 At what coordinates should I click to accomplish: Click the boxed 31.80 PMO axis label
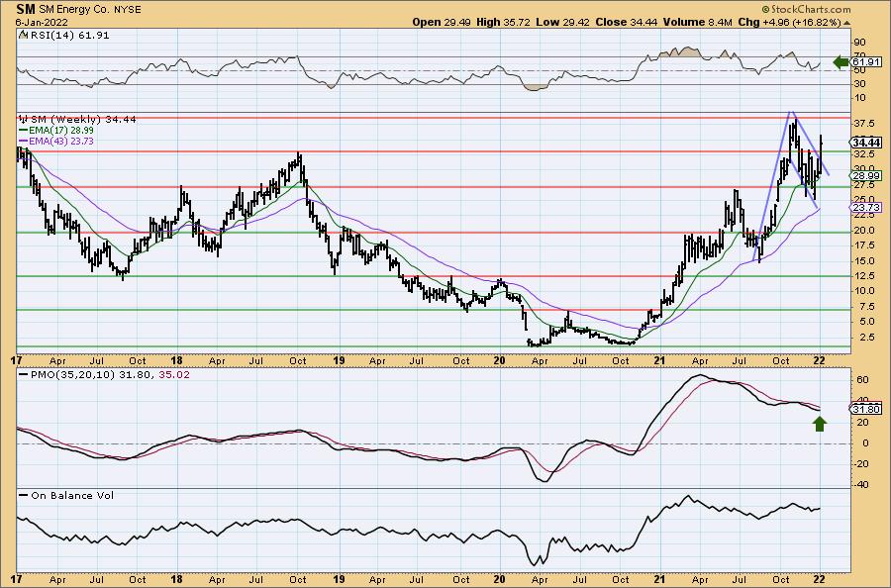pyautogui.click(x=866, y=409)
